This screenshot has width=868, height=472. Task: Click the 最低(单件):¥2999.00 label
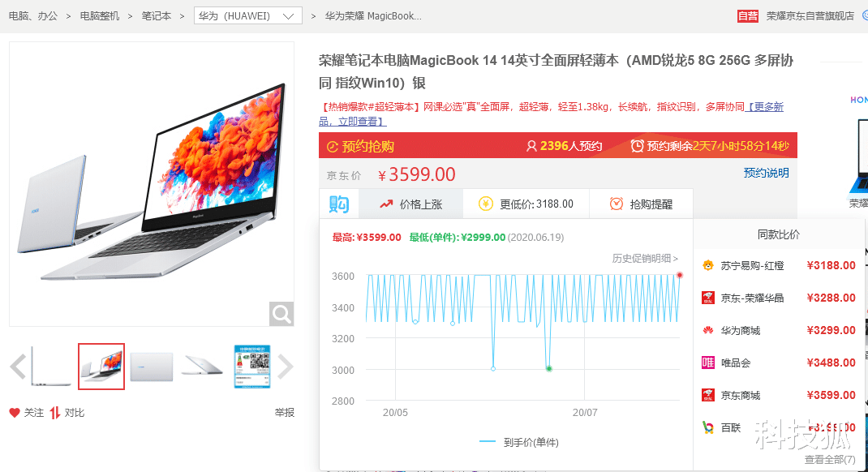(x=458, y=238)
